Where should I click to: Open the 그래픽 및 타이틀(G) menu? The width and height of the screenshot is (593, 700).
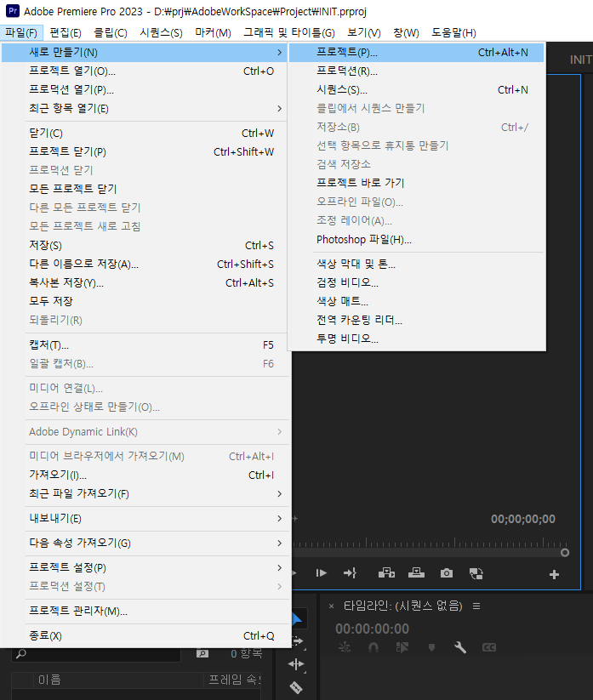point(289,33)
